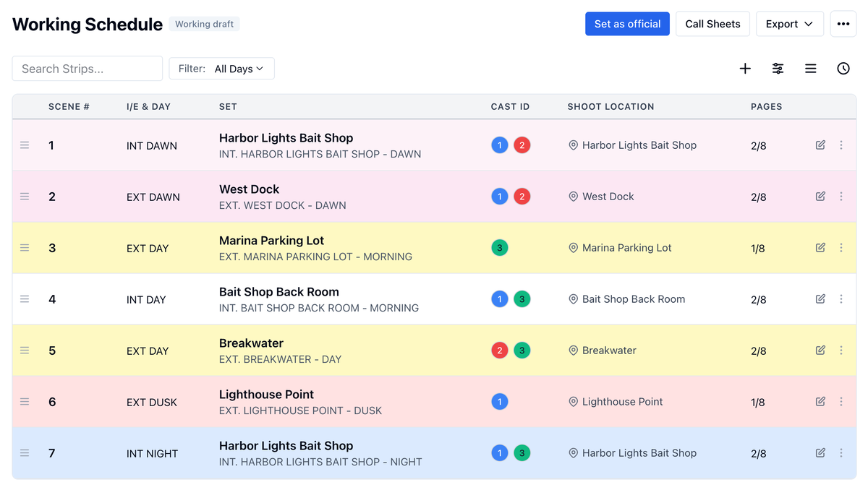
Task: Click 'INT DAWN' cell in scene 1
Action: [x=152, y=146]
